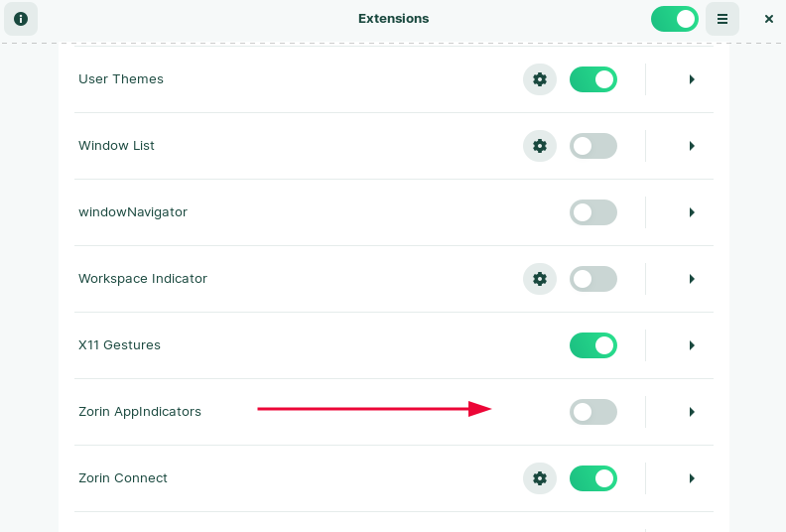Close the Extensions window
Viewport: 786px width, 532px height.
[x=768, y=19]
